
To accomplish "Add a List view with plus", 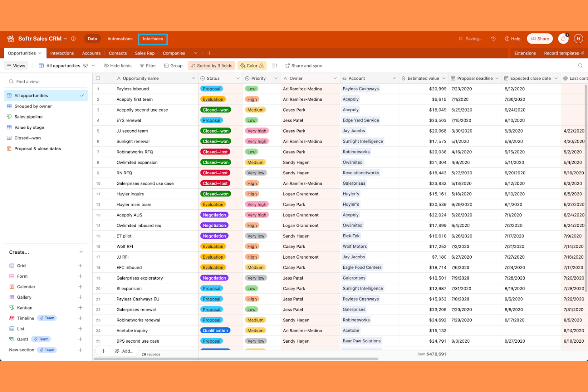I will click(x=80, y=329).
